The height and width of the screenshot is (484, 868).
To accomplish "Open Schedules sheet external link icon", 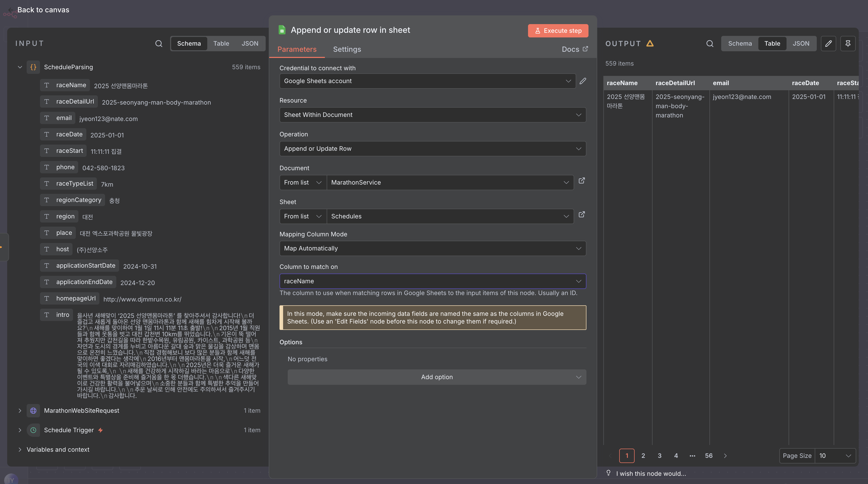I will click(x=582, y=215).
